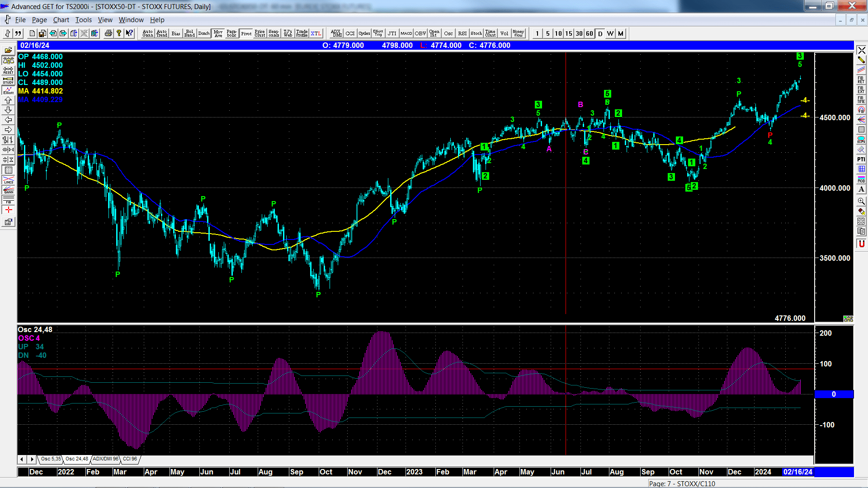Toggle the Bol Band study
The height and width of the screenshot is (488, 868).
[189, 33]
